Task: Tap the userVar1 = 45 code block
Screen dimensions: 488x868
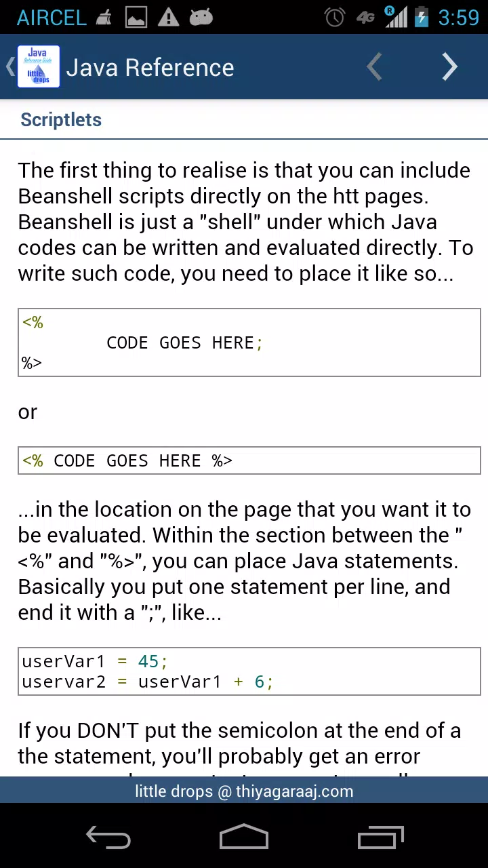Action: [249, 671]
